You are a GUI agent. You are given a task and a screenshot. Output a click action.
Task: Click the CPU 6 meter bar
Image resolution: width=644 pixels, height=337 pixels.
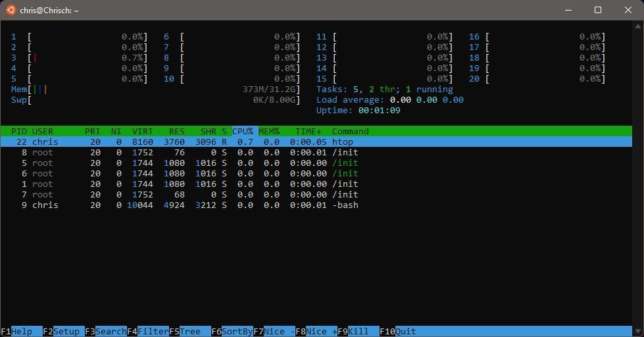tap(232, 37)
